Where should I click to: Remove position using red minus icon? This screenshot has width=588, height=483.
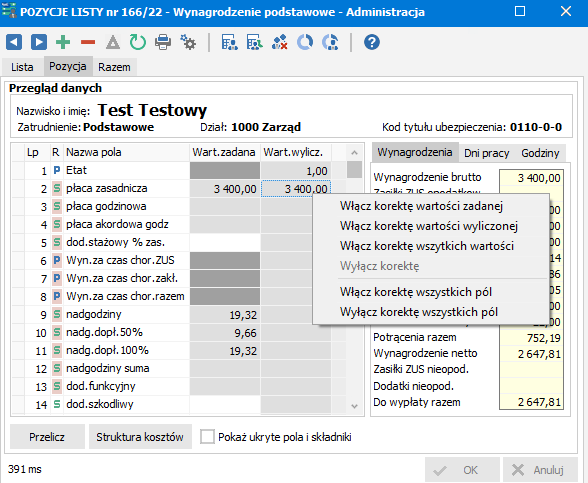pos(88,42)
